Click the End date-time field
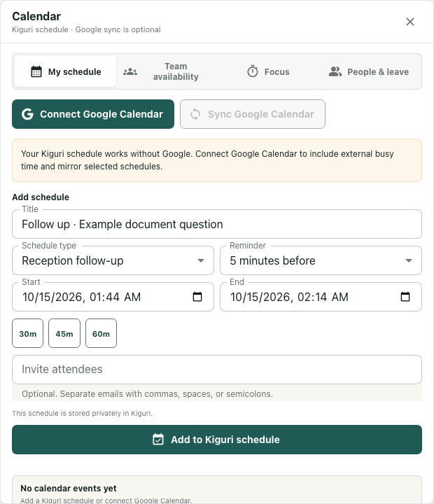The height and width of the screenshot is (504, 434). pos(321,297)
